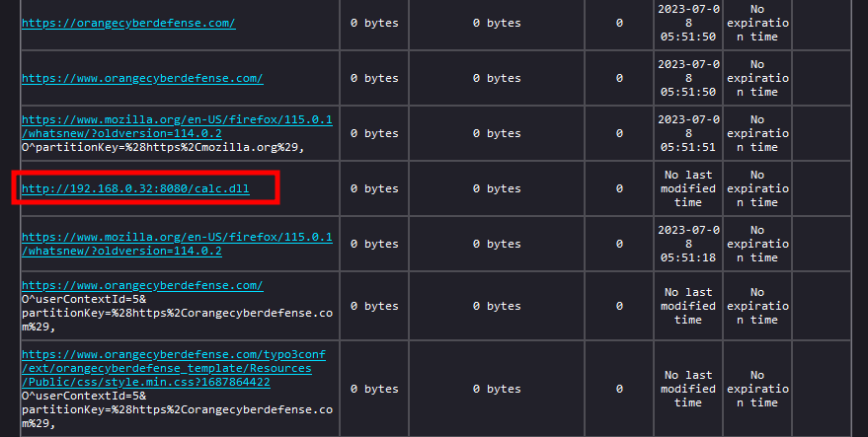Image resolution: width=868 pixels, height=437 pixels.
Task: Select the timestamp in the topmost row
Action: [x=688, y=23]
